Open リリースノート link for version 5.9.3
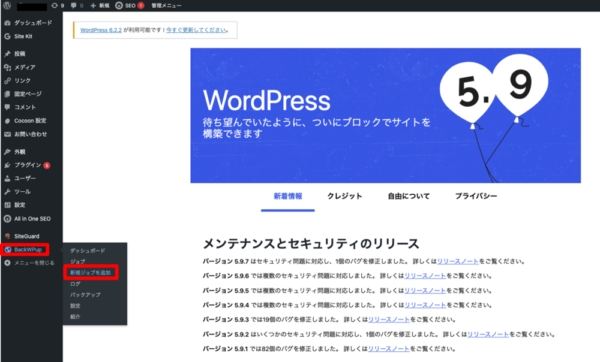The image size is (600, 362). [x=388, y=320]
